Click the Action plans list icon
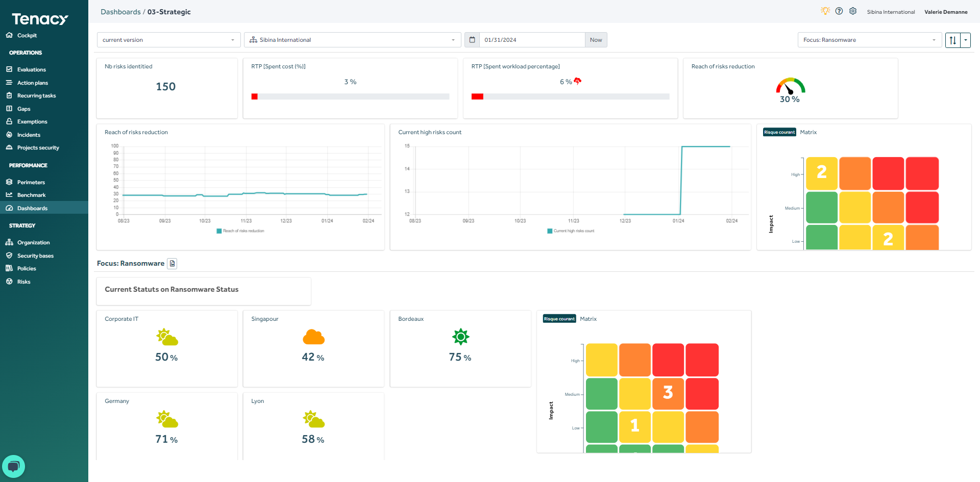This screenshot has width=980, height=482. click(x=9, y=82)
